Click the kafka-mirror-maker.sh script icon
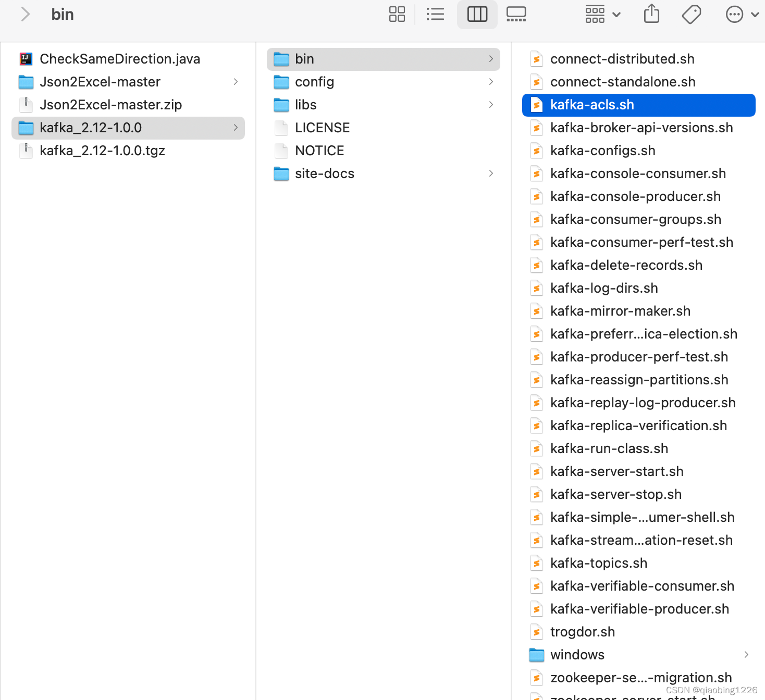Image resolution: width=765 pixels, height=700 pixels. pyautogui.click(x=537, y=311)
